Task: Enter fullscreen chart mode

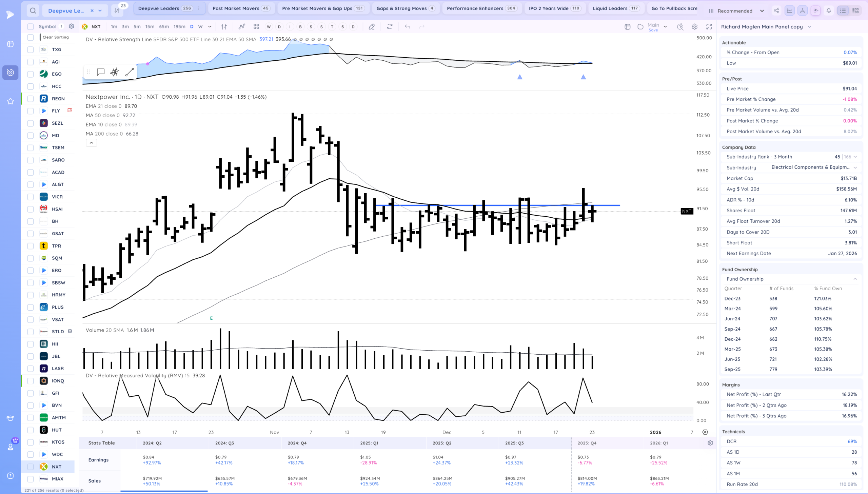Action: pyautogui.click(x=709, y=26)
